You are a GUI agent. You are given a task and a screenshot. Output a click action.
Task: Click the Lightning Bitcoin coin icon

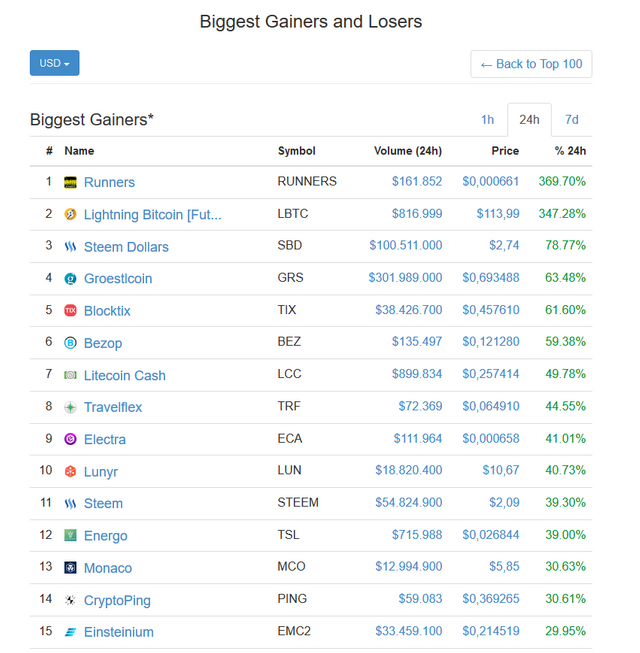[70, 214]
